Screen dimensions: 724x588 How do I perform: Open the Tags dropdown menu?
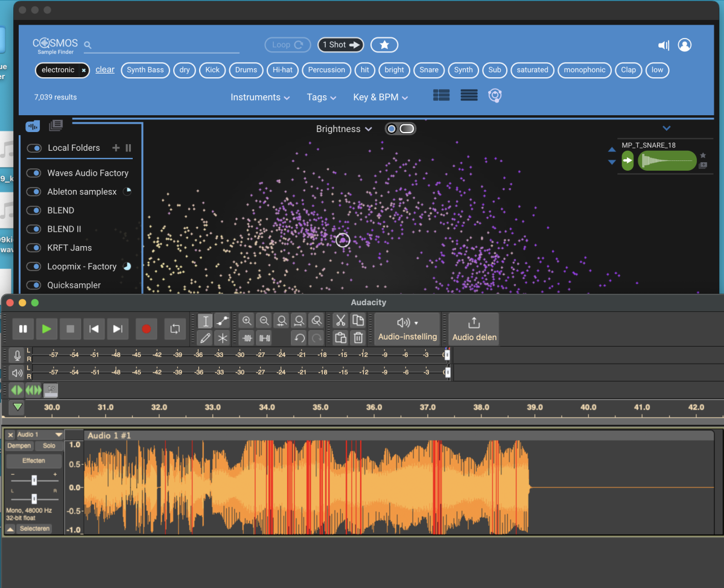[321, 97]
